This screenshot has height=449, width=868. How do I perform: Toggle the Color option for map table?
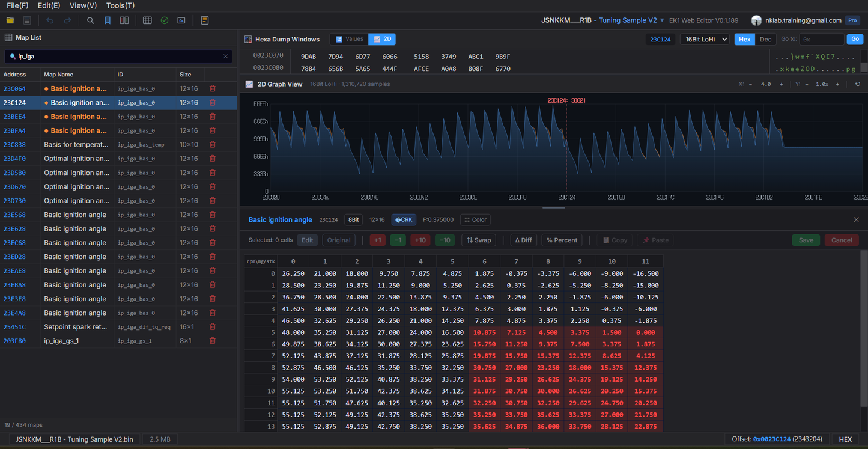pyautogui.click(x=475, y=220)
